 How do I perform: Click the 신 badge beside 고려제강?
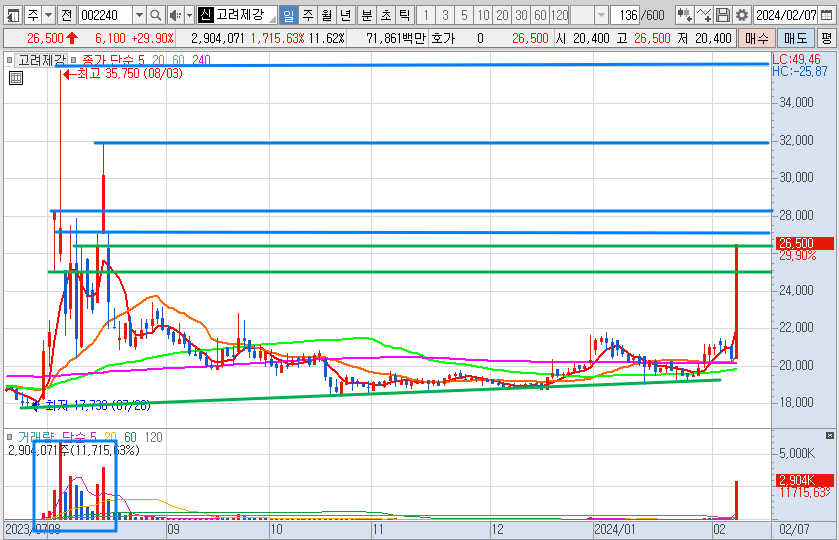(205, 15)
